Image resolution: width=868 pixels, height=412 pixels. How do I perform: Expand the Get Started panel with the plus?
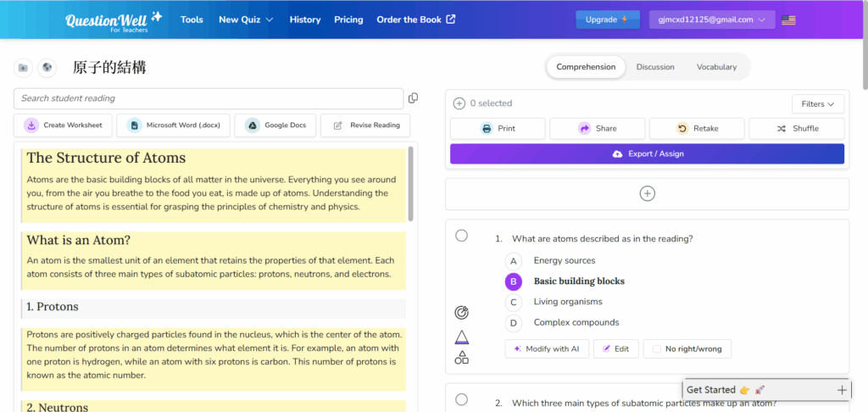[842, 390]
